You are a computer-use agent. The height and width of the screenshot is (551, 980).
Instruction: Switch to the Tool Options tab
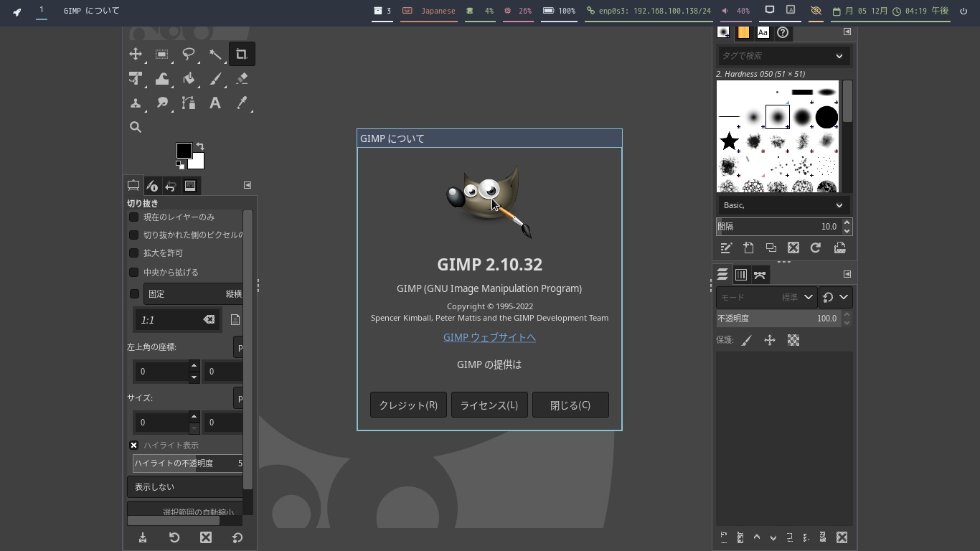pyautogui.click(x=133, y=186)
